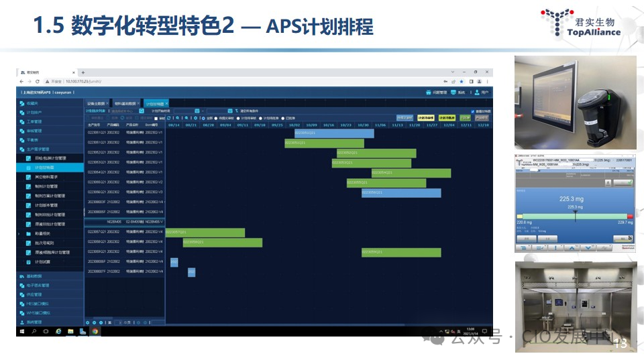The width and height of the screenshot is (644, 362).
Task: Click the blue 待提交审核 legend button
Action: pos(405,118)
